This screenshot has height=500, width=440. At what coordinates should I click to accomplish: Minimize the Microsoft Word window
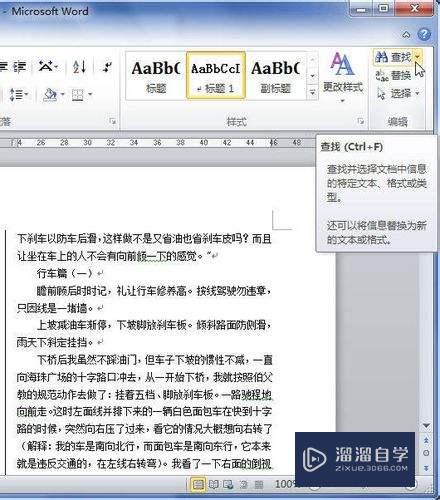click(361, 8)
